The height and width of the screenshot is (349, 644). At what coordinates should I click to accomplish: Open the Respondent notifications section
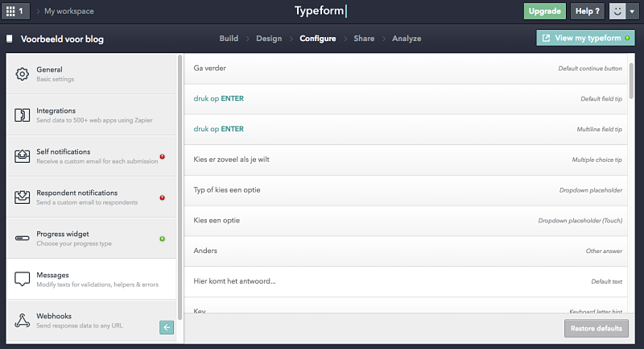(x=91, y=197)
